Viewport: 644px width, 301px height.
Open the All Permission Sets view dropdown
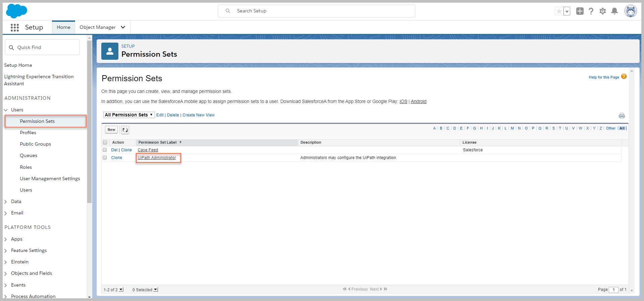(129, 115)
